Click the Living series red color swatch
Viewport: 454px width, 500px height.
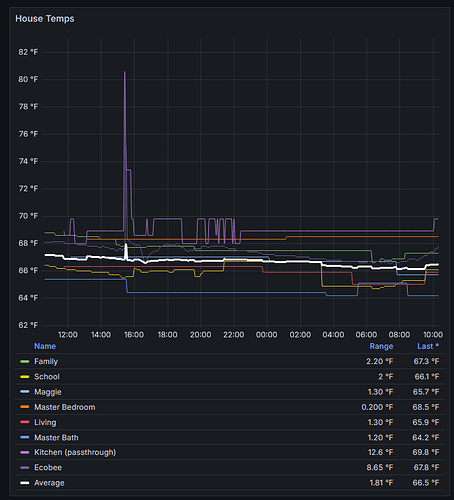(25, 422)
